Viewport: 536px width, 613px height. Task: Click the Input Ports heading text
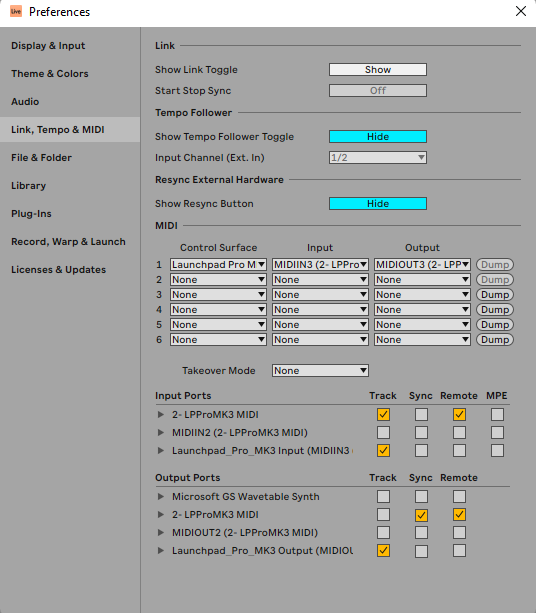pyautogui.click(x=183, y=396)
